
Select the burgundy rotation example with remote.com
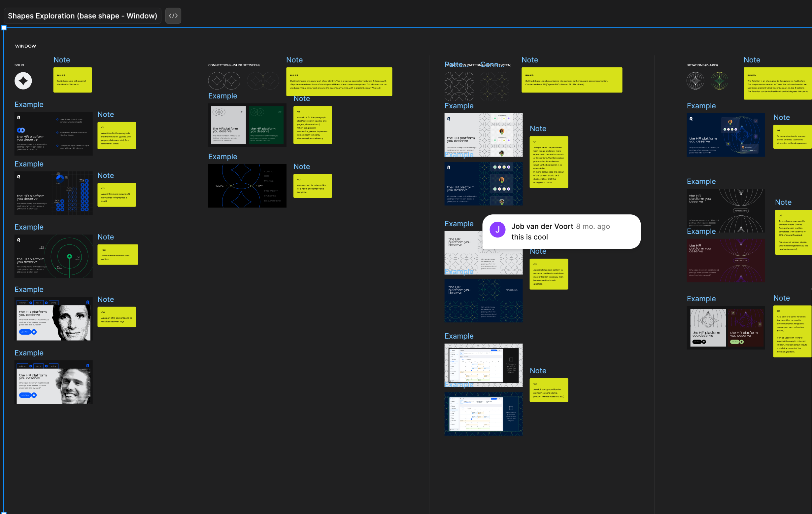pos(725,261)
